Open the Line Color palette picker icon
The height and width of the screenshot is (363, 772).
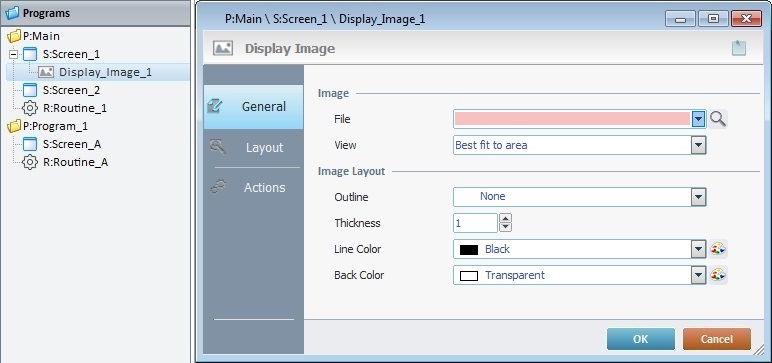pos(718,250)
